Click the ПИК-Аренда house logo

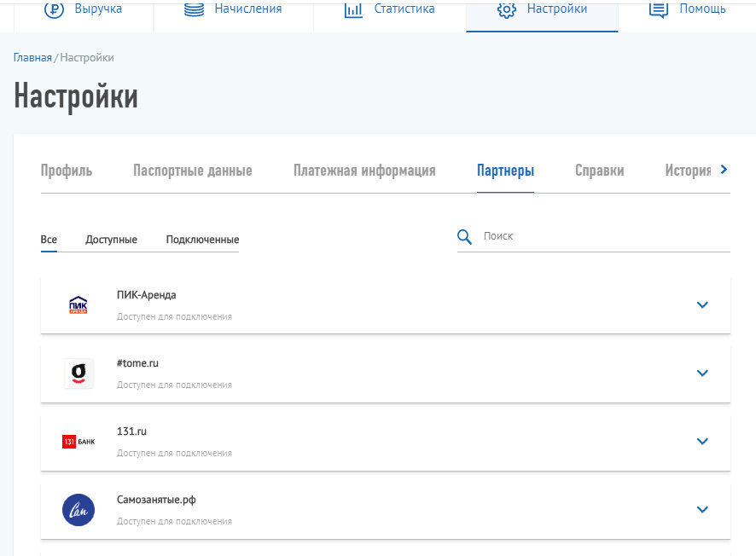[x=79, y=305]
